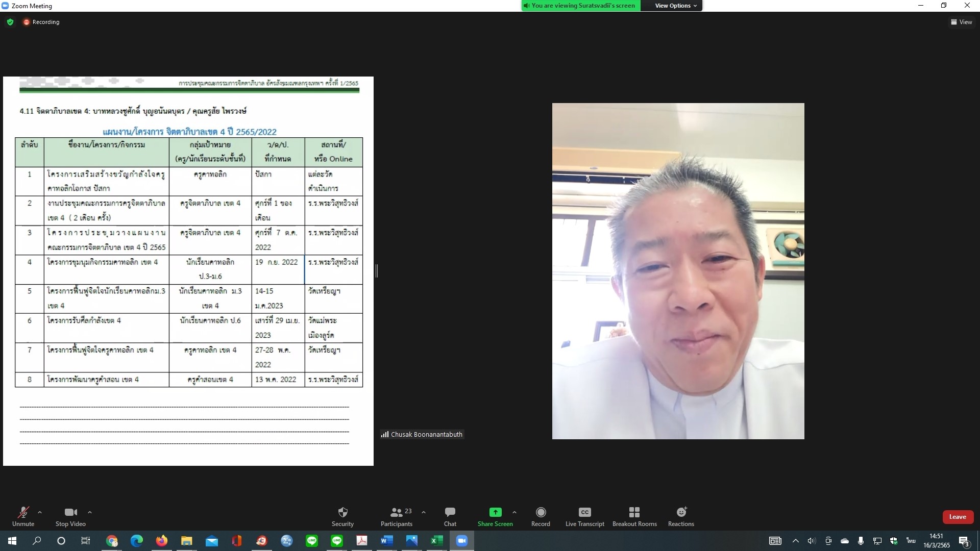Open the Reactions menu
Screen dimensions: 980x551
click(x=681, y=516)
